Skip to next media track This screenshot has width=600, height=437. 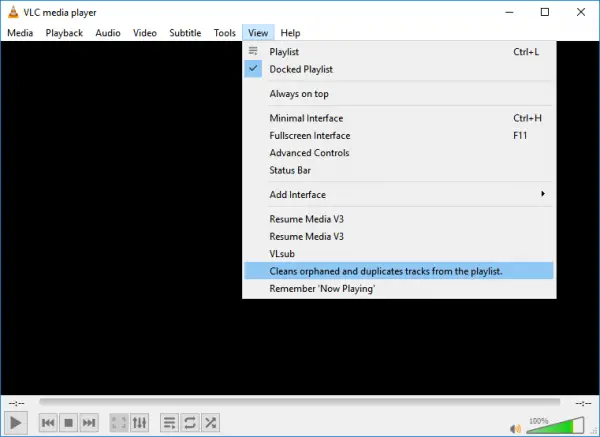coord(89,423)
